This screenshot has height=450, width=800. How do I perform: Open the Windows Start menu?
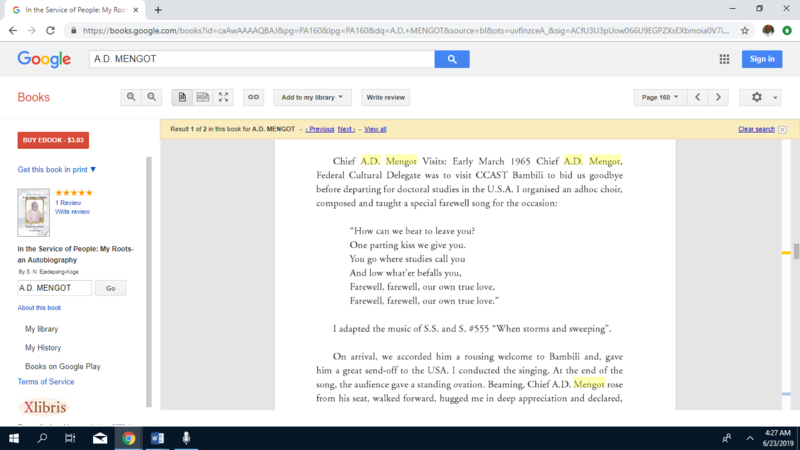click(x=14, y=438)
